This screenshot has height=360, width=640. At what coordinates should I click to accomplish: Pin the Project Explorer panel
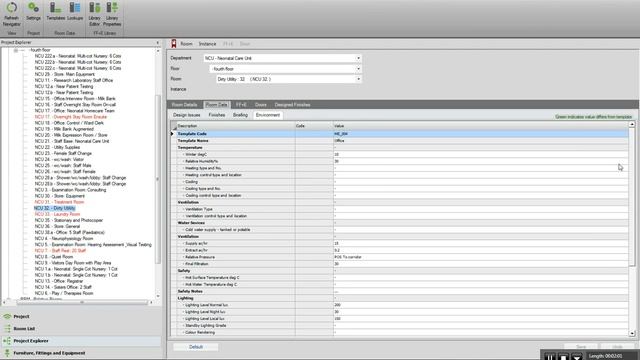pyautogui.click(x=158, y=42)
